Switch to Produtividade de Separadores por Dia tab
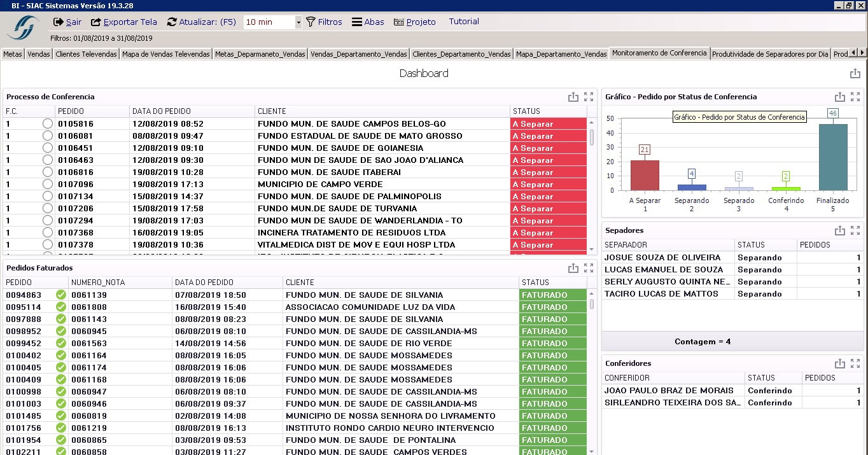This screenshot has height=455, width=868. pyautogui.click(x=770, y=54)
